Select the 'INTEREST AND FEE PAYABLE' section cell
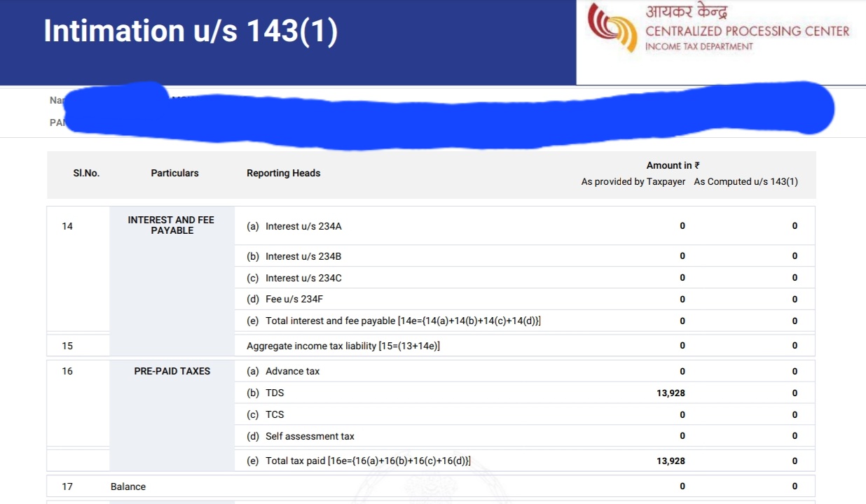The width and height of the screenshot is (866, 504). (172, 225)
